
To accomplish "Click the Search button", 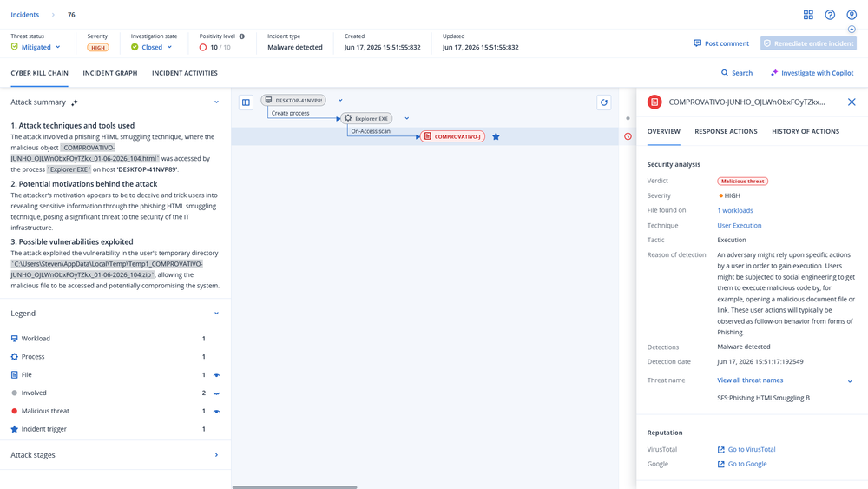I will point(737,73).
